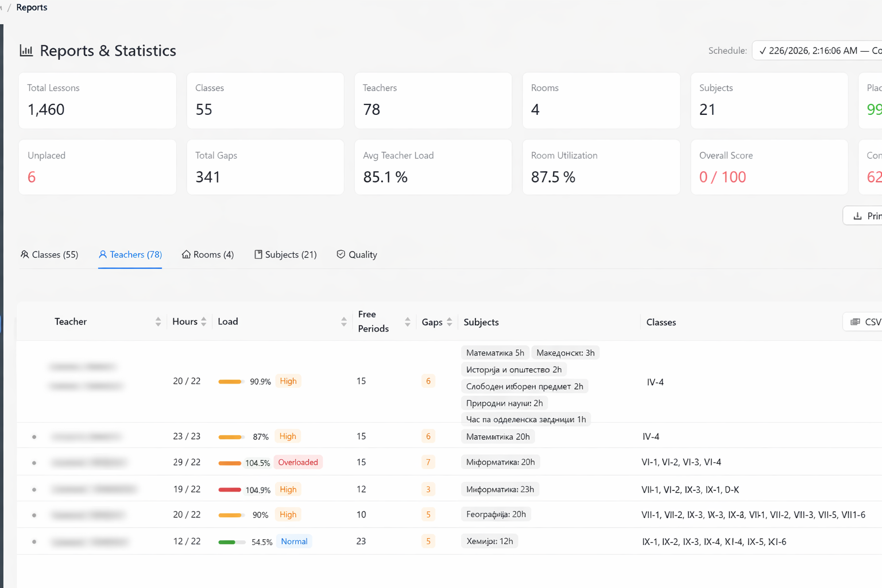Image resolution: width=882 pixels, height=588 pixels.
Task: Click the Rooms 4 stat card
Action: [x=601, y=100]
